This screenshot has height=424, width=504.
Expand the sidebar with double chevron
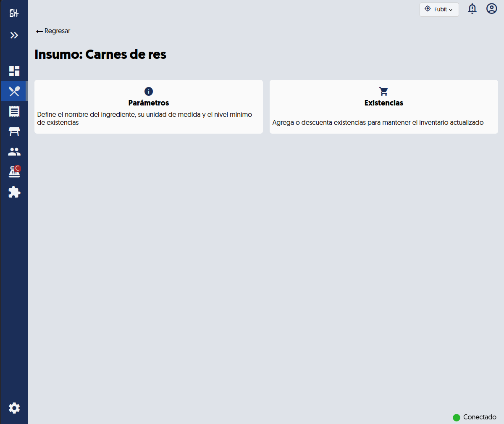pyautogui.click(x=14, y=35)
